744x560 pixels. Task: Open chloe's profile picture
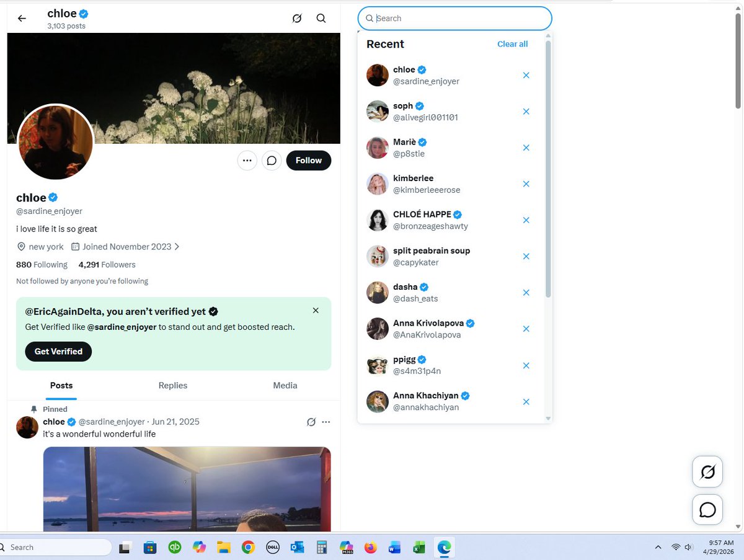[56, 142]
